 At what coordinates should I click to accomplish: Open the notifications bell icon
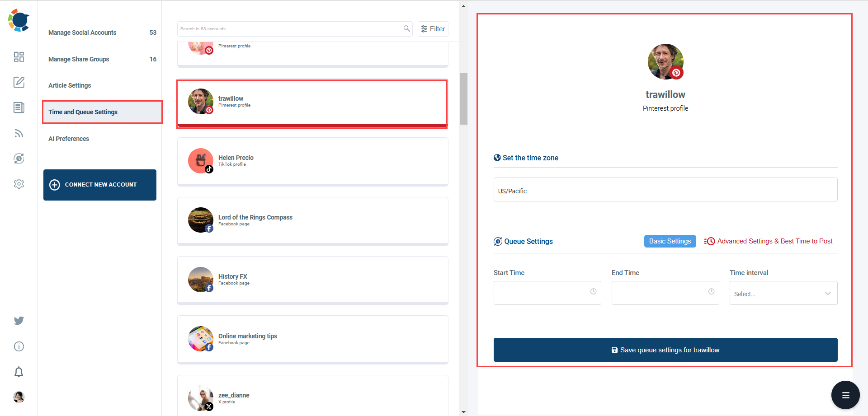tap(19, 372)
